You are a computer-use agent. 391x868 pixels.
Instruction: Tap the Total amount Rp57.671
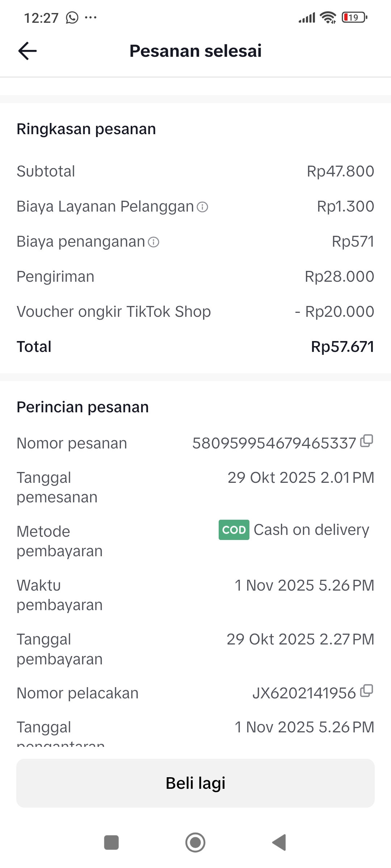coord(342,347)
